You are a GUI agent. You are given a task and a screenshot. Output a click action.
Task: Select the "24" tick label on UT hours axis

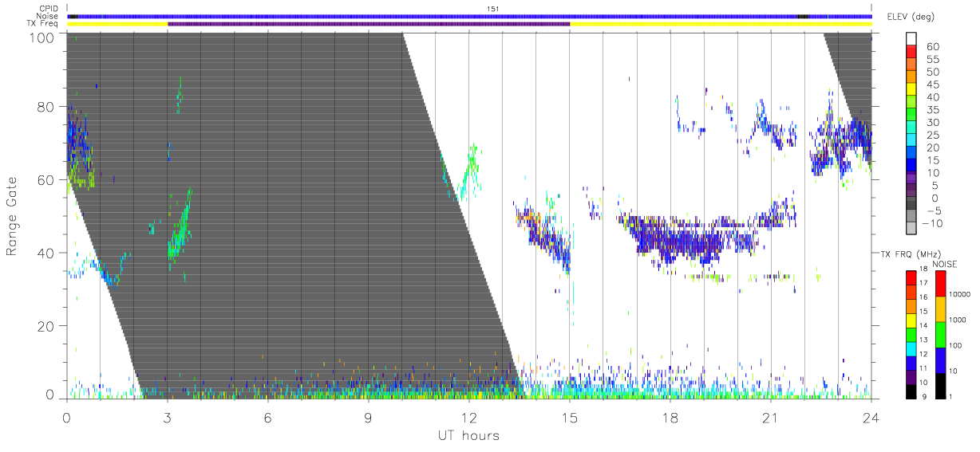pyautogui.click(x=871, y=418)
